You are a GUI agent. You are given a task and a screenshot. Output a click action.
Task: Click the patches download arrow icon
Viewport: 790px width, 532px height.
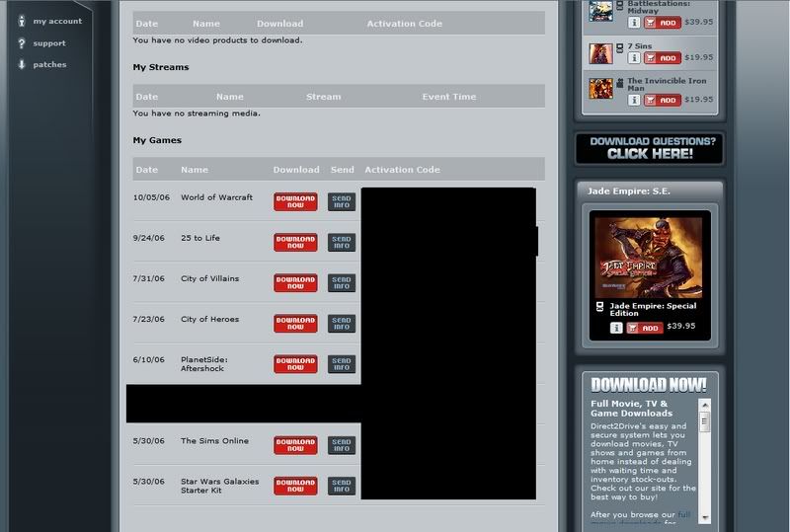(21, 64)
